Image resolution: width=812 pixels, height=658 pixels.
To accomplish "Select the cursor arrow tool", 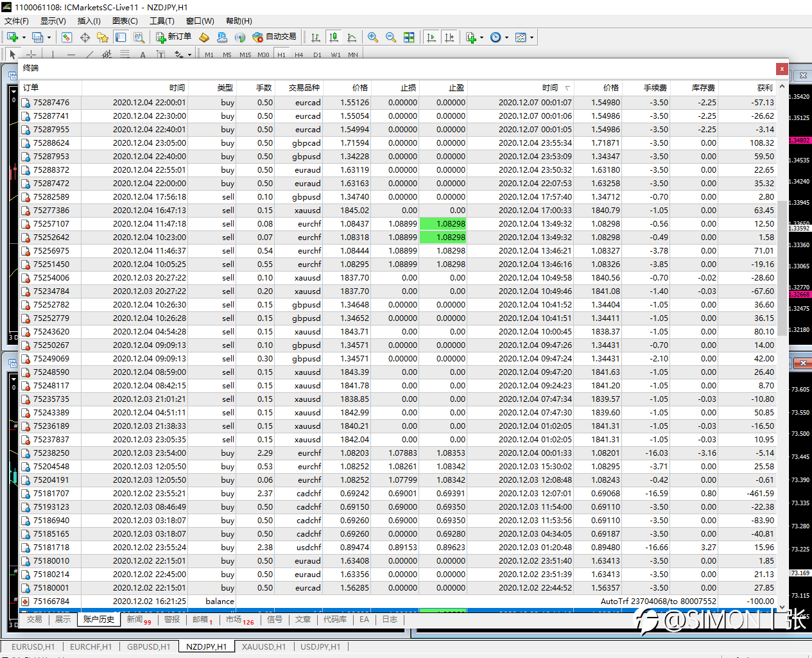I will [12, 55].
